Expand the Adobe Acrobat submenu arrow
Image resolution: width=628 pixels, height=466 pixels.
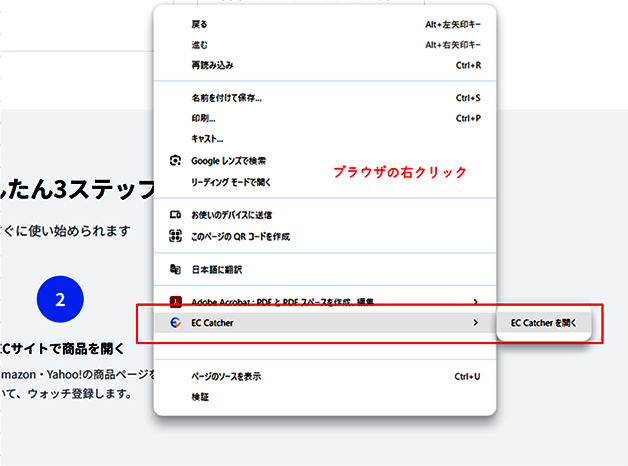475,302
